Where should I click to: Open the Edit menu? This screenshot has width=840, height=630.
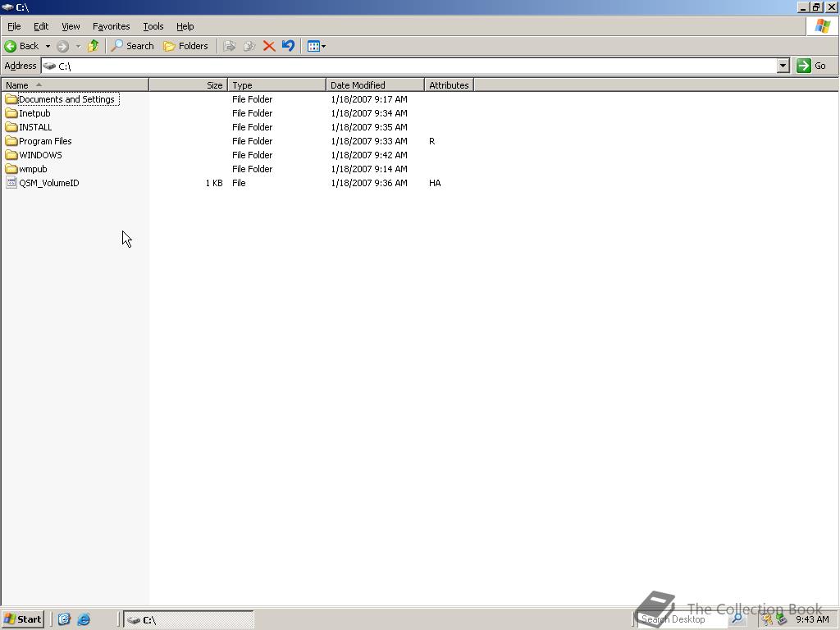click(x=41, y=26)
